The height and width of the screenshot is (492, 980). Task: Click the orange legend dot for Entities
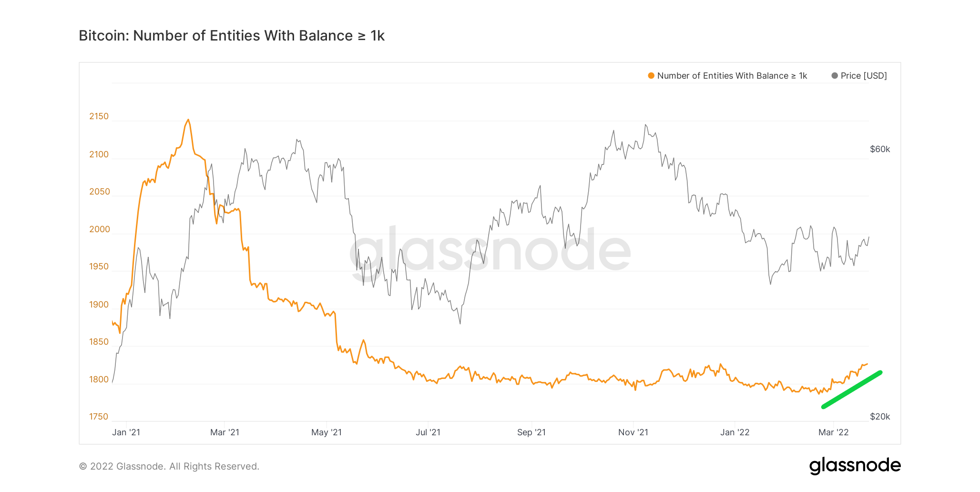651,76
